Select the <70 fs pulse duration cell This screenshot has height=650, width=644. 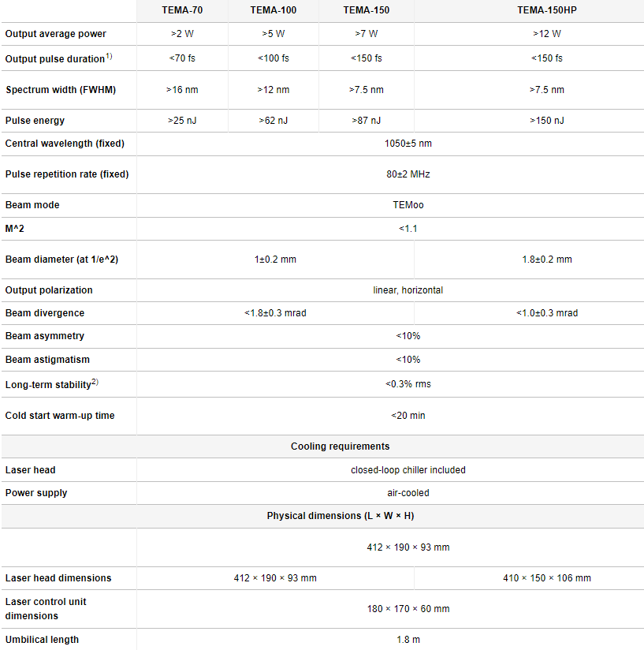click(x=182, y=58)
